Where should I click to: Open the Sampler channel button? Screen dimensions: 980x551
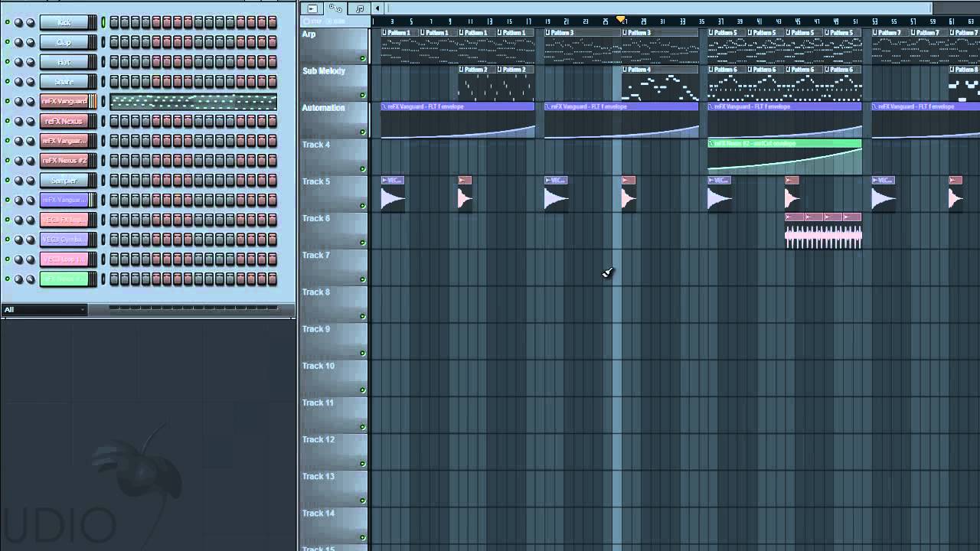point(64,181)
